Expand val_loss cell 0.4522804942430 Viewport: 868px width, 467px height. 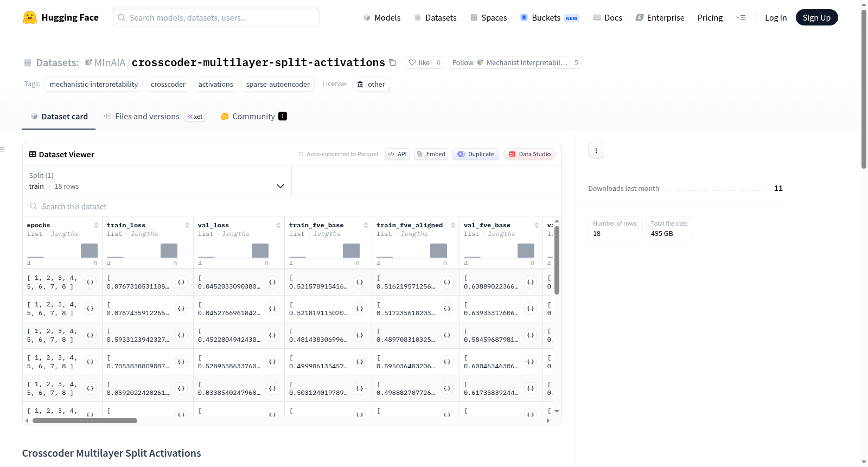(272, 335)
